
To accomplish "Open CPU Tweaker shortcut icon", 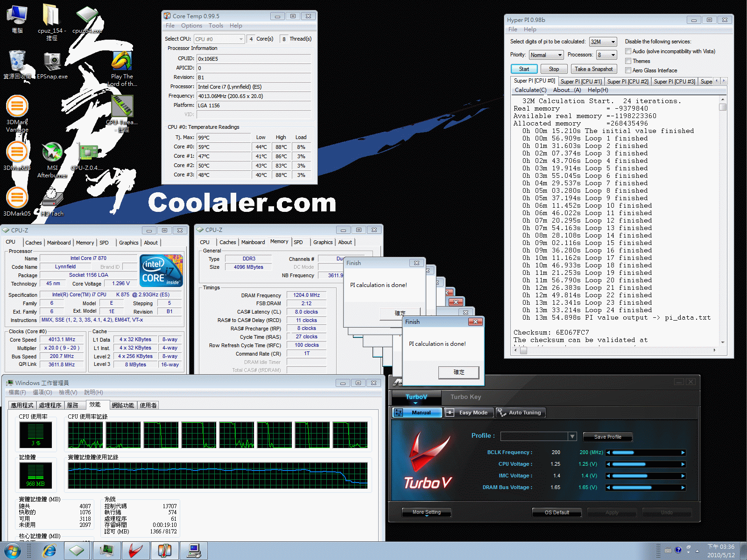I will (x=123, y=113).
